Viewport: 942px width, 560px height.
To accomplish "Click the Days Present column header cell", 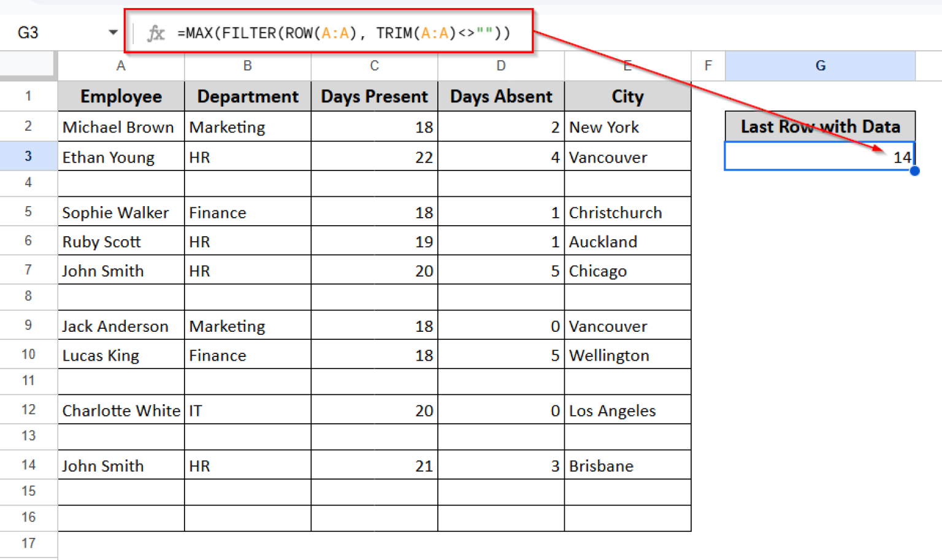I will pos(374,96).
